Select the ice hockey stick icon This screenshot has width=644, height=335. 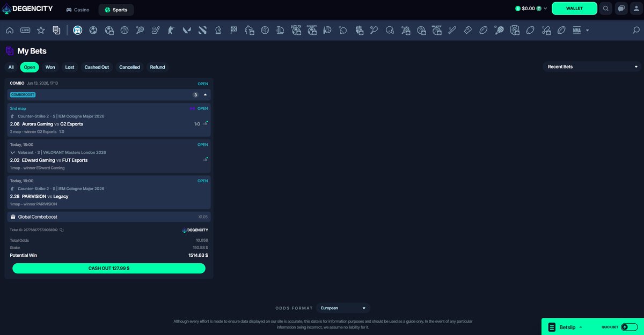[156, 31]
